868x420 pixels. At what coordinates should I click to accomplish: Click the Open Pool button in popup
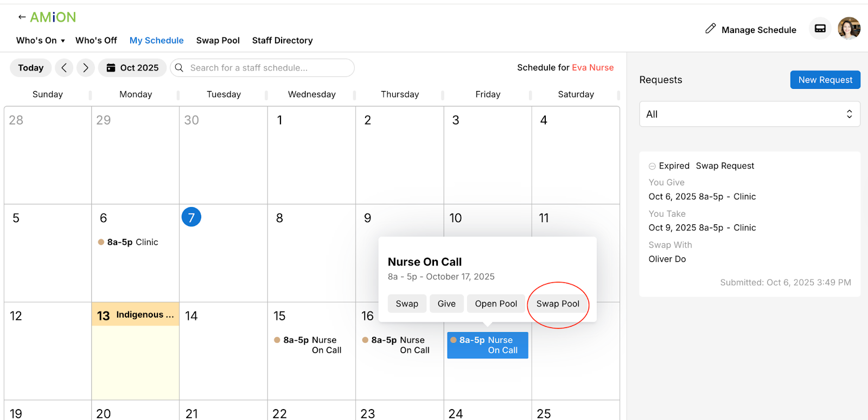pyautogui.click(x=496, y=304)
